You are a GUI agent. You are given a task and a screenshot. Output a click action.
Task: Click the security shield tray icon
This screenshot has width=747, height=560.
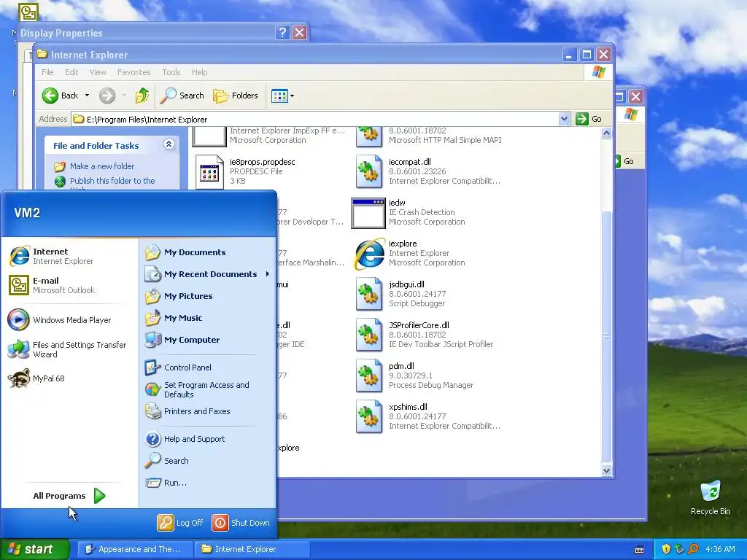pyautogui.click(x=666, y=549)
